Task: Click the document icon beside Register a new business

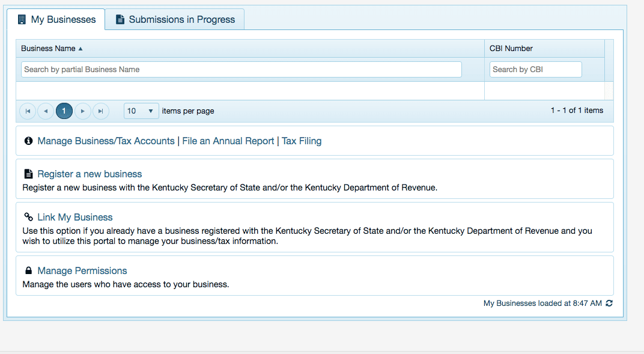Action: pyautogui.click(x=28, y=173)
